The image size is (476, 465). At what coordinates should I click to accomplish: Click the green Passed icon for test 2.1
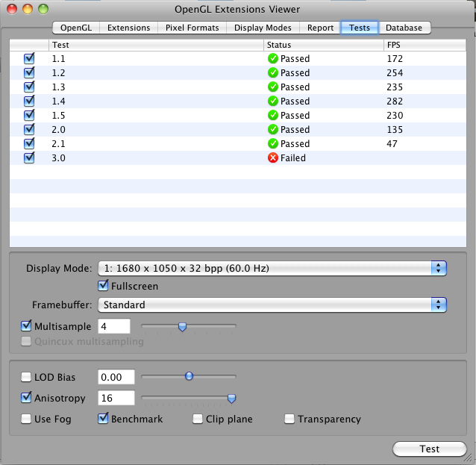(x=273, y=143)
